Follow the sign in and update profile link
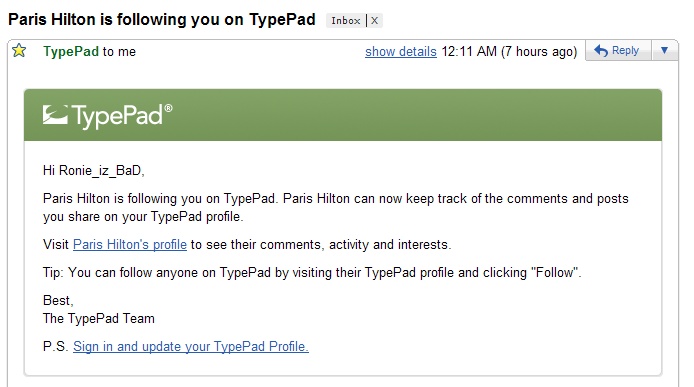Viewport: 694px width, 387px height. pos(191,346)
